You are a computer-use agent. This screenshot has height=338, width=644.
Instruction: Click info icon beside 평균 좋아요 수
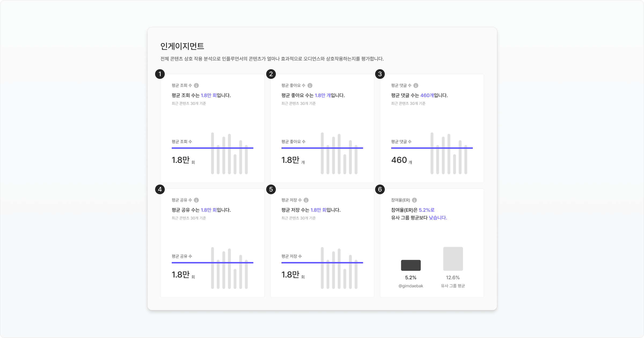[x=310, y=86]
